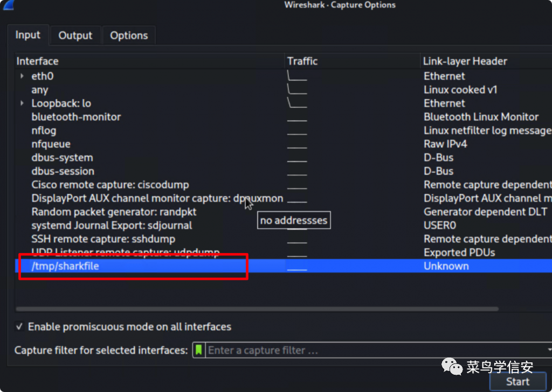This screenshot has width=552, height=392.
Task: Click the Link-layer Header column header
Action: (486, 61)
